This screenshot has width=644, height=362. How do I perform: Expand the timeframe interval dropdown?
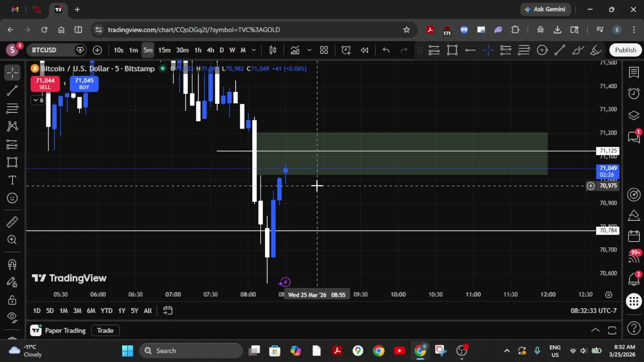pyautogui.click(x=254, y=50)
